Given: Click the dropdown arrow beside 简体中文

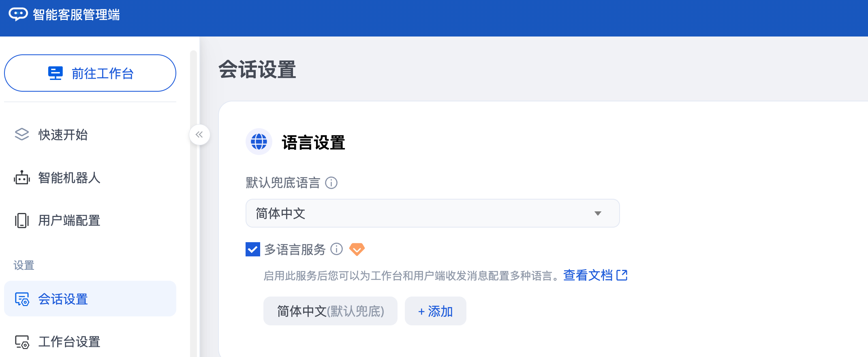Looking at the screenshot, I should coord(598,213).
